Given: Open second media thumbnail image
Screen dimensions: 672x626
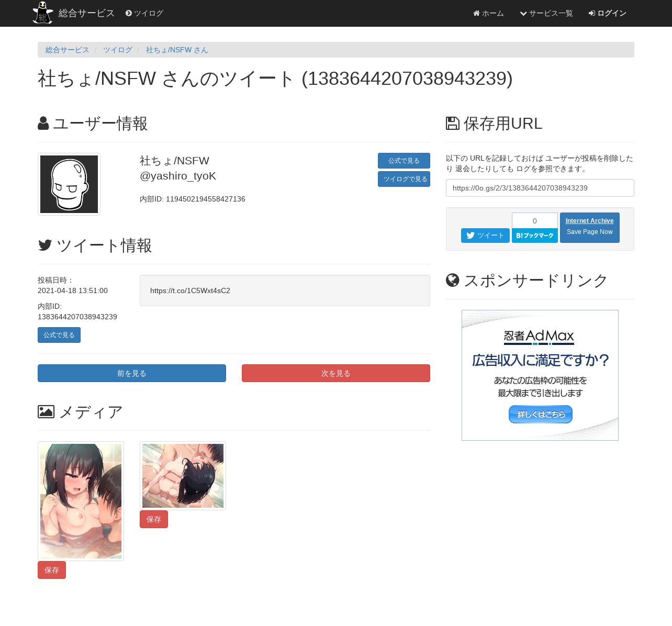Looking at the screenshot, I should pyautogui.click(x=183, y=476).
